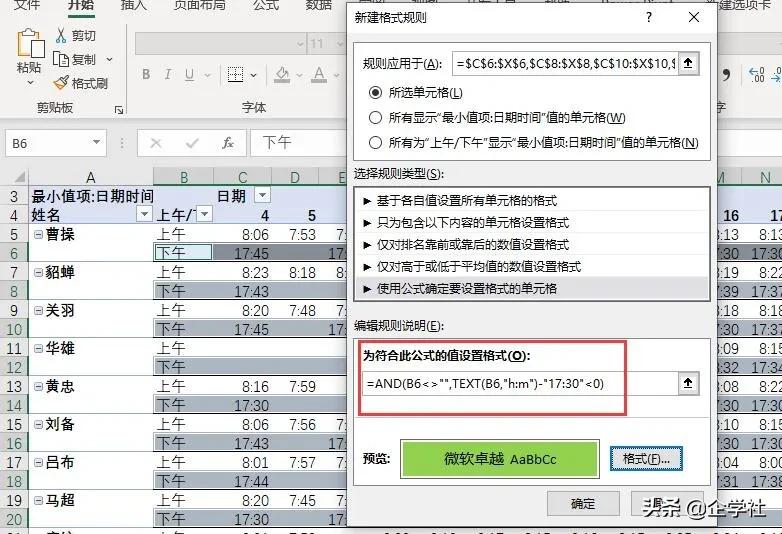Image resolution: width=782 pixels, height=534 pixels.
Task: Click the formula bar options dots
Action: click(x=122, y=144)
